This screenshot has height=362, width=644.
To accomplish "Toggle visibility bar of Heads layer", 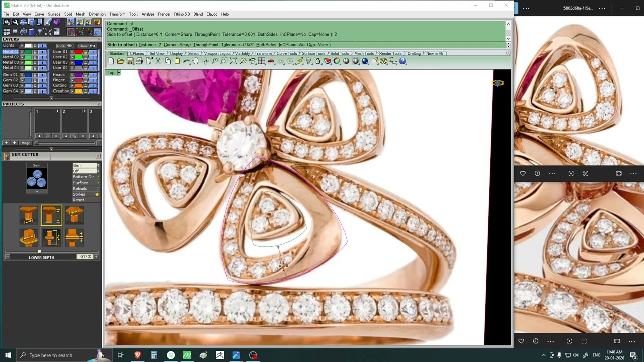I will coord(93,75).
